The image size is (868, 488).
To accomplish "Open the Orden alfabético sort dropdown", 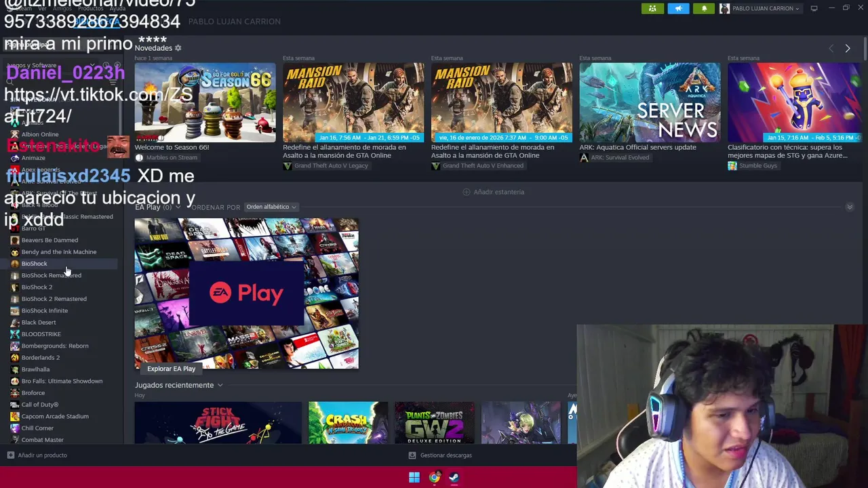I will [x=271, y=207].
